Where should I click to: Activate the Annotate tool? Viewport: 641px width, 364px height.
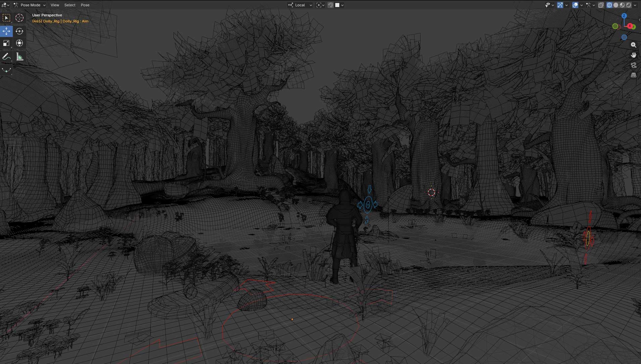6,56
